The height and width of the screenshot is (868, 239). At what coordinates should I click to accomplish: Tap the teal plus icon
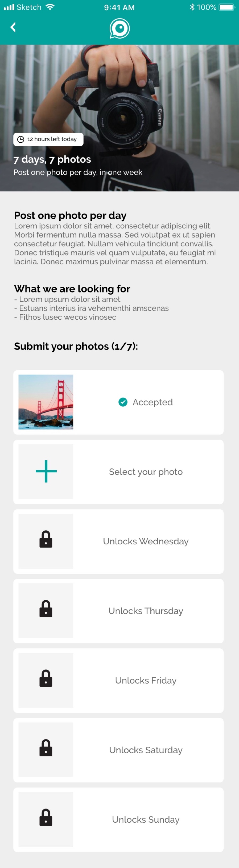point(46,471)
